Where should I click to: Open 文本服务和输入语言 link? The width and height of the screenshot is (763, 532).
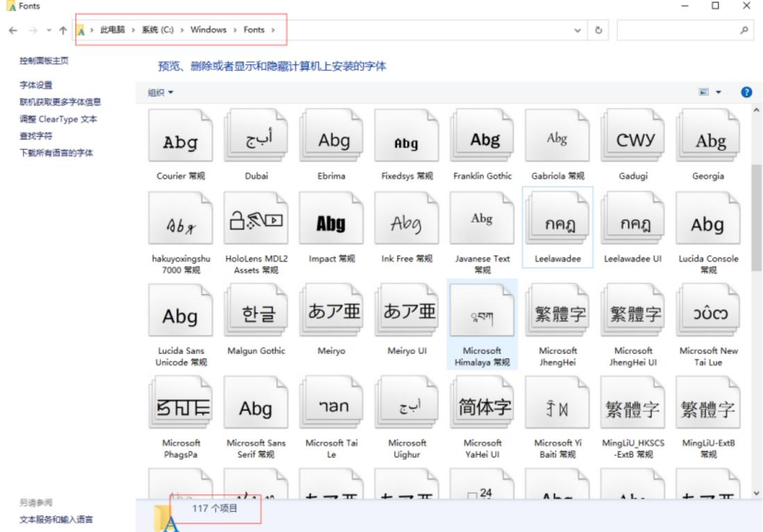[x=56, y=519]
